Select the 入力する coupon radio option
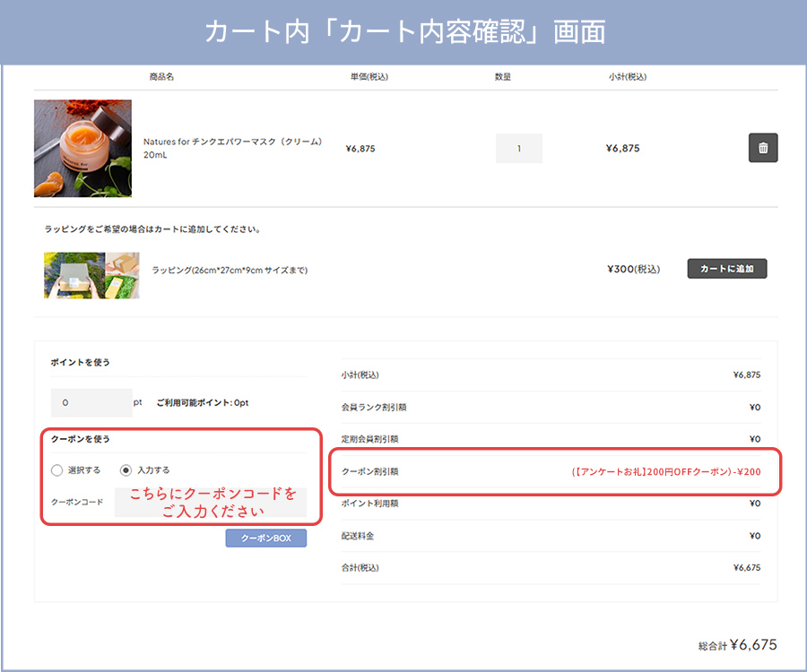 pos(126,470)
